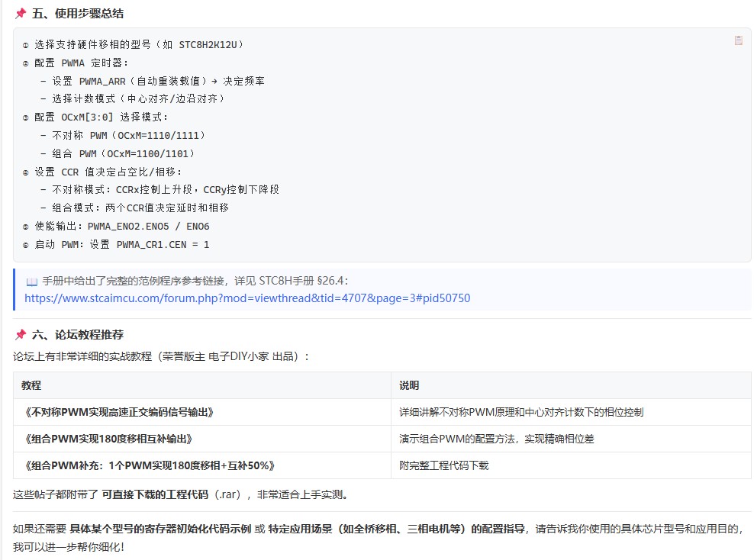The height and width of the screenshot is (560, 754).
Task: Click table header 说明
Action: pyautogui.click(x=571, y=385)
